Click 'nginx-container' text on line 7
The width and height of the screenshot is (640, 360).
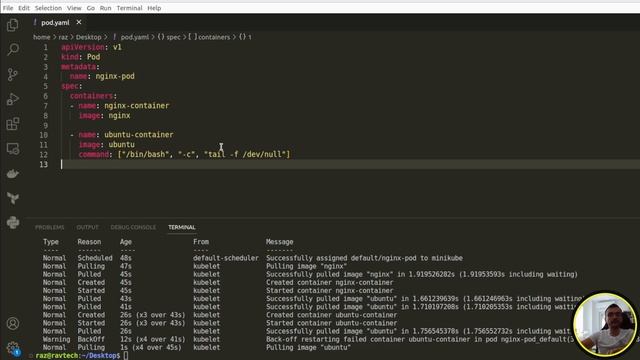coord(136,106)
